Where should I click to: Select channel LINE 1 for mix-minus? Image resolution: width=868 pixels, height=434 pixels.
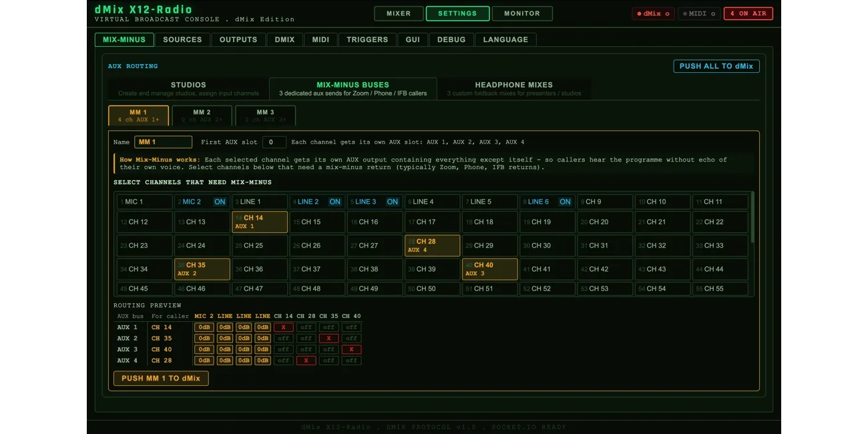coord(260,202)
